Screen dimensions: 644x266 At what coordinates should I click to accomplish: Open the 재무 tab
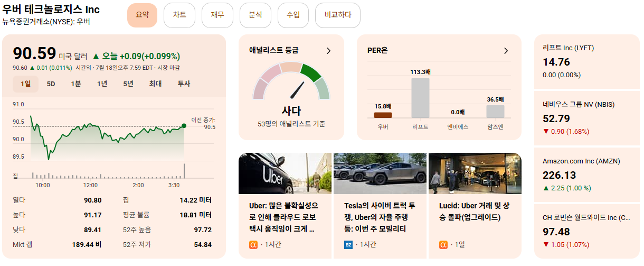[x=217, y=15]
